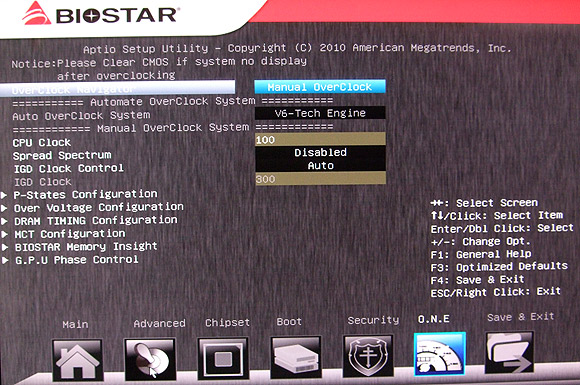Open G.P.U Phase Control
The image size is (580, 385).
[77, 260]
